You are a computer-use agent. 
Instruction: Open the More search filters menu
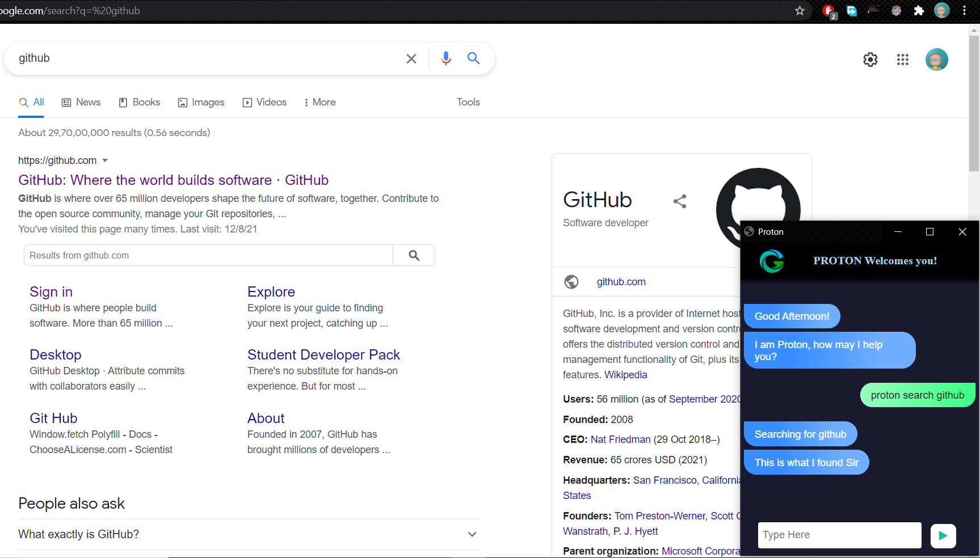coord(319,102)
